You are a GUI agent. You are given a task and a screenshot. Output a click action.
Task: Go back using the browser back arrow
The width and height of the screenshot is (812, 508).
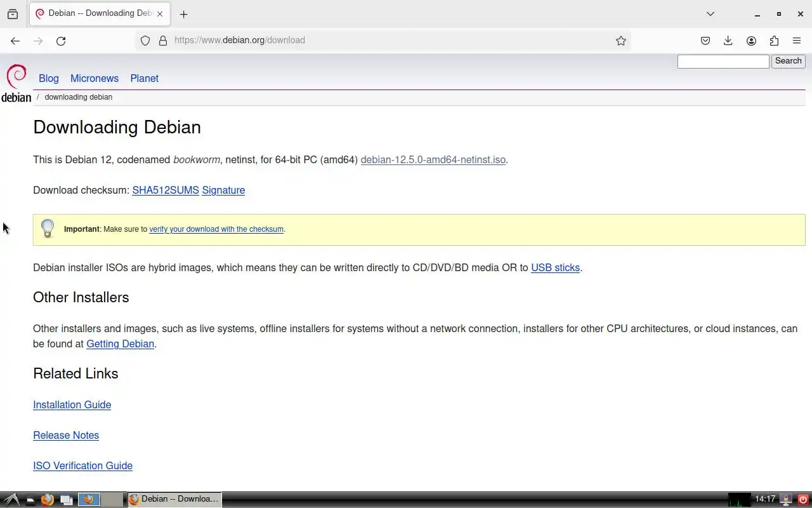[15, 41]
